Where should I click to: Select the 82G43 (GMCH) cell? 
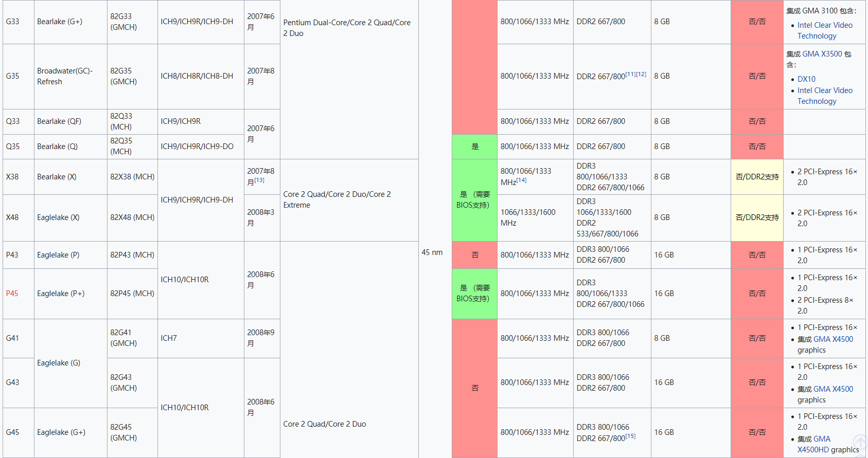pos(132,383)
